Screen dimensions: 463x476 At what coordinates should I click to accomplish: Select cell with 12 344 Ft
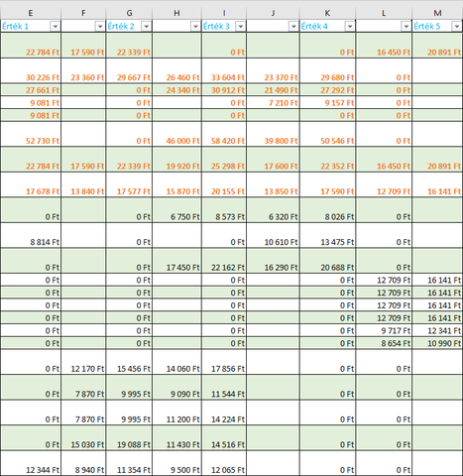point(31,463)
